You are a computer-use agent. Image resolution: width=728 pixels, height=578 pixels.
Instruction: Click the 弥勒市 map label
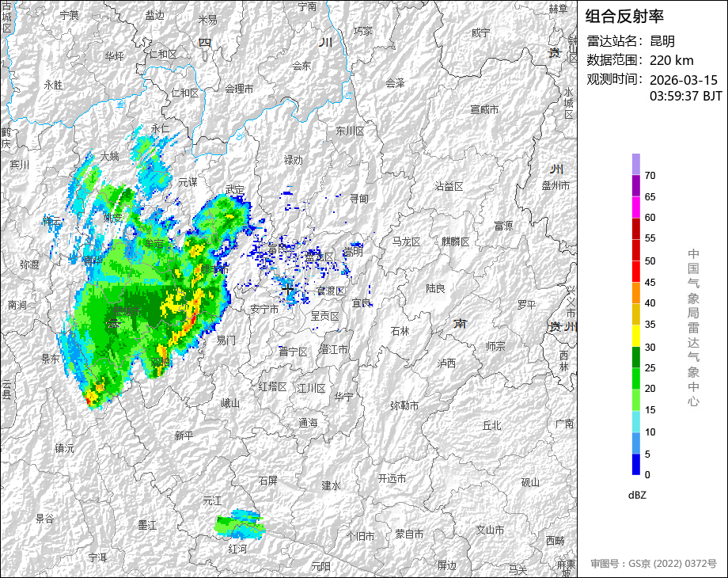point(404,405)
